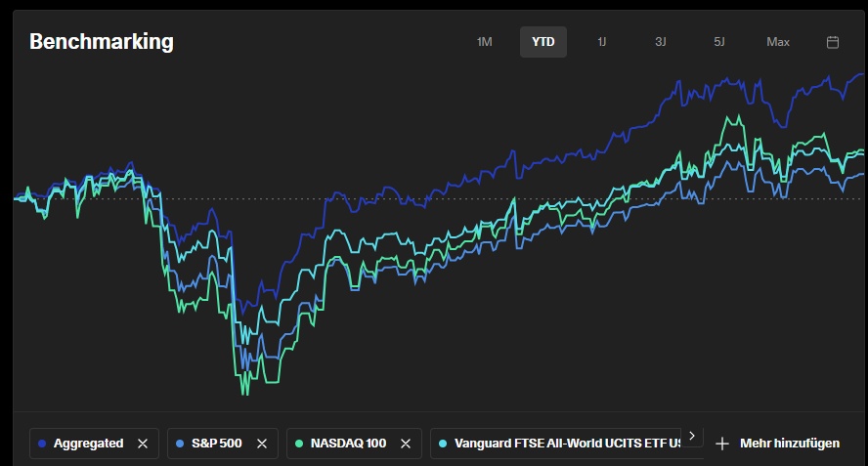Change chart period to 3J

[661, 42]
